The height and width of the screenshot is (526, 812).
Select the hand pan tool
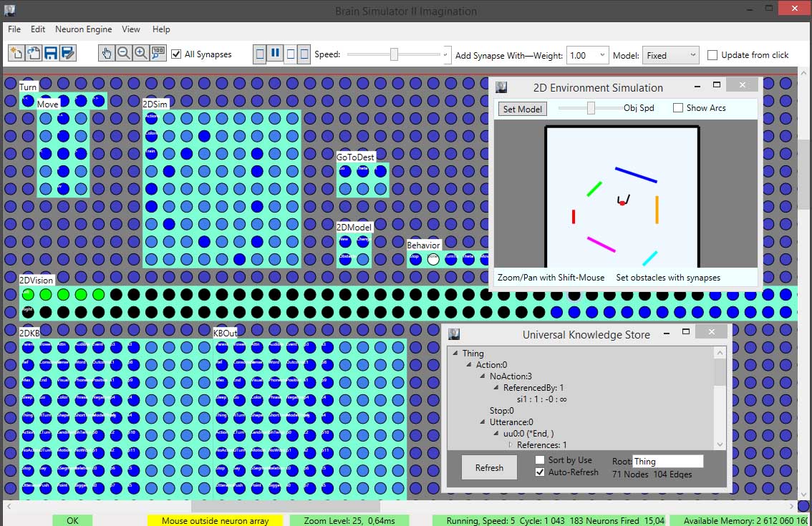click(107, 53)
